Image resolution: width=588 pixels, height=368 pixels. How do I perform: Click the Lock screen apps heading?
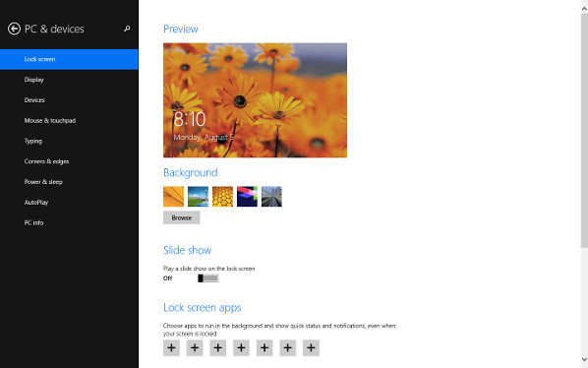pos(203,308)
